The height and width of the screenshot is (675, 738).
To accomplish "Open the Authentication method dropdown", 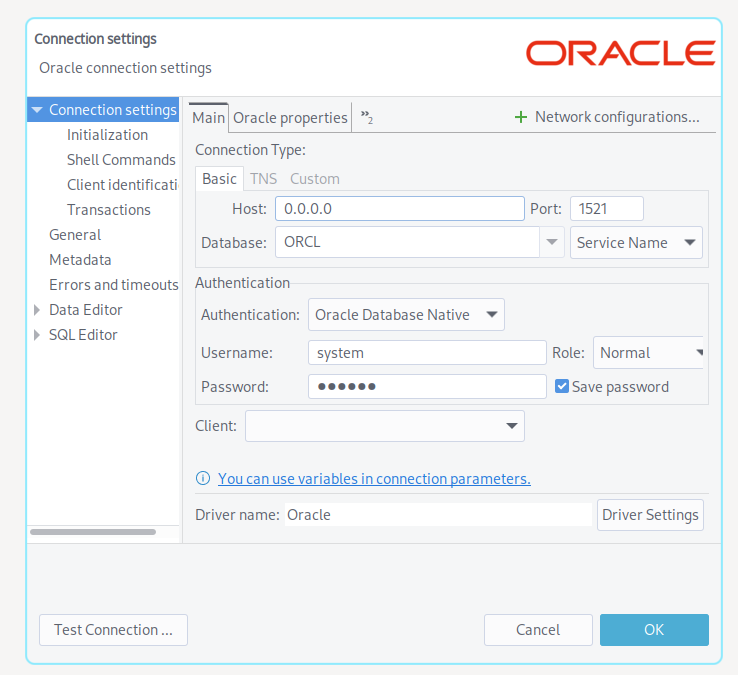I will click(x=406, y=314).
